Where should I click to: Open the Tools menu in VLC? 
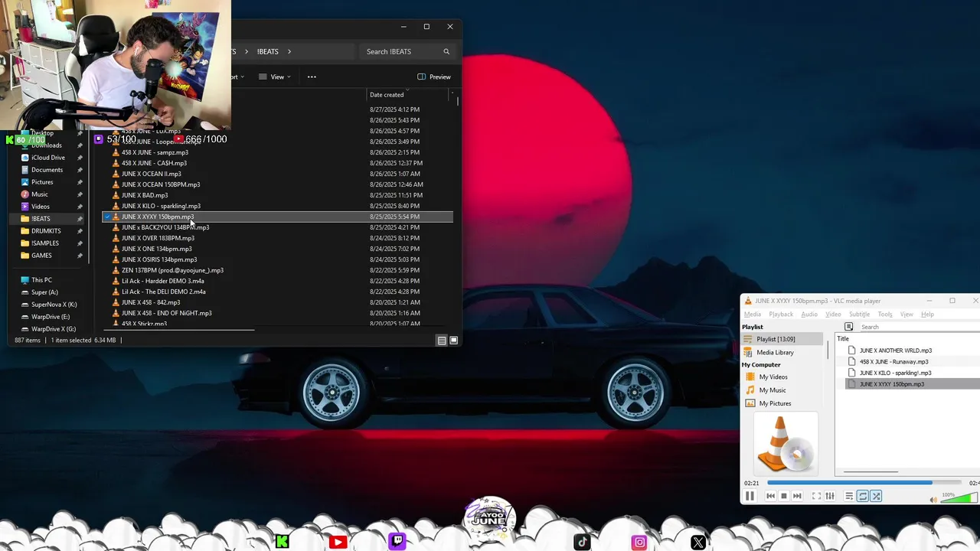[x=885, y=315]
